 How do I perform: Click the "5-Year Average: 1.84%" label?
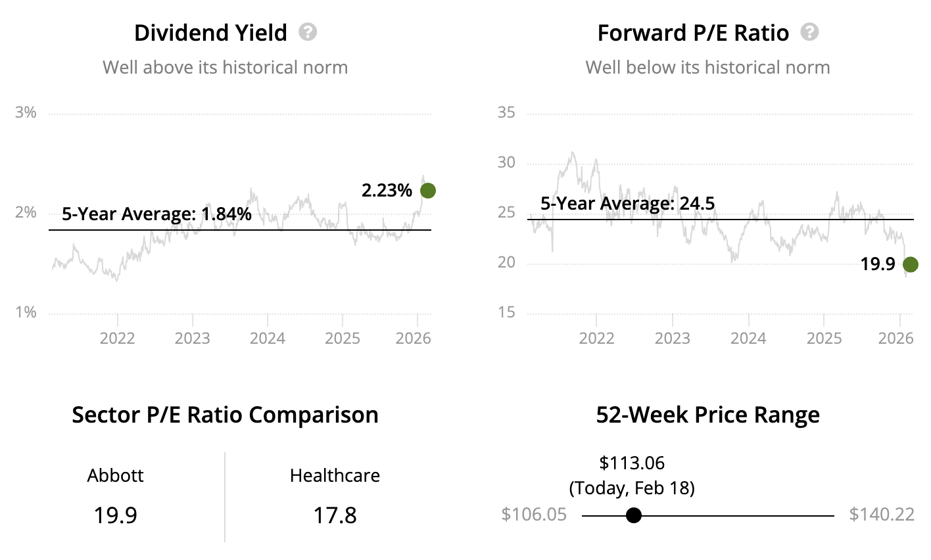[x=156, y=214]
